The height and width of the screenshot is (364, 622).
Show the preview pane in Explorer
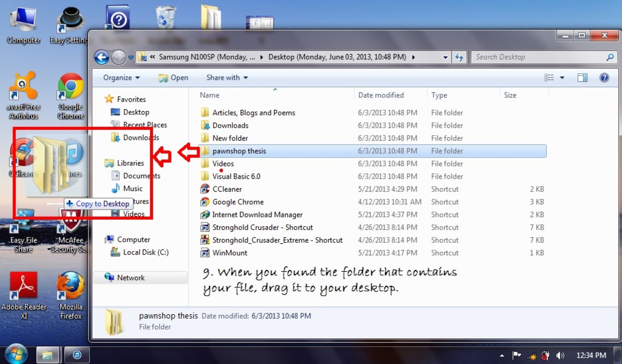click(x=582, y=77)
